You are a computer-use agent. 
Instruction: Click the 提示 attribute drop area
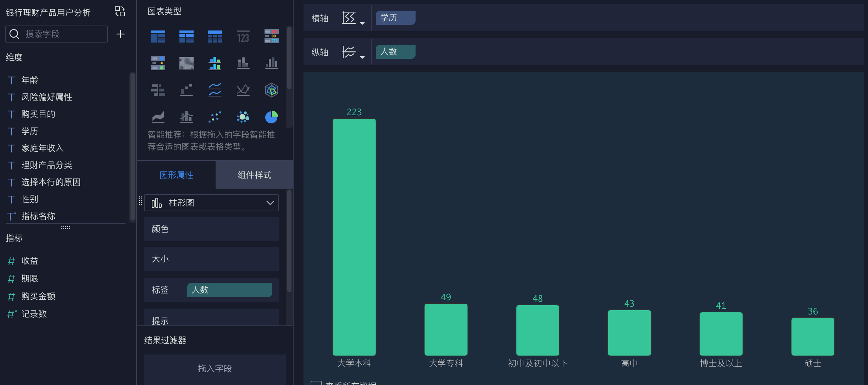pyautogui.click(x=211, y=318)
